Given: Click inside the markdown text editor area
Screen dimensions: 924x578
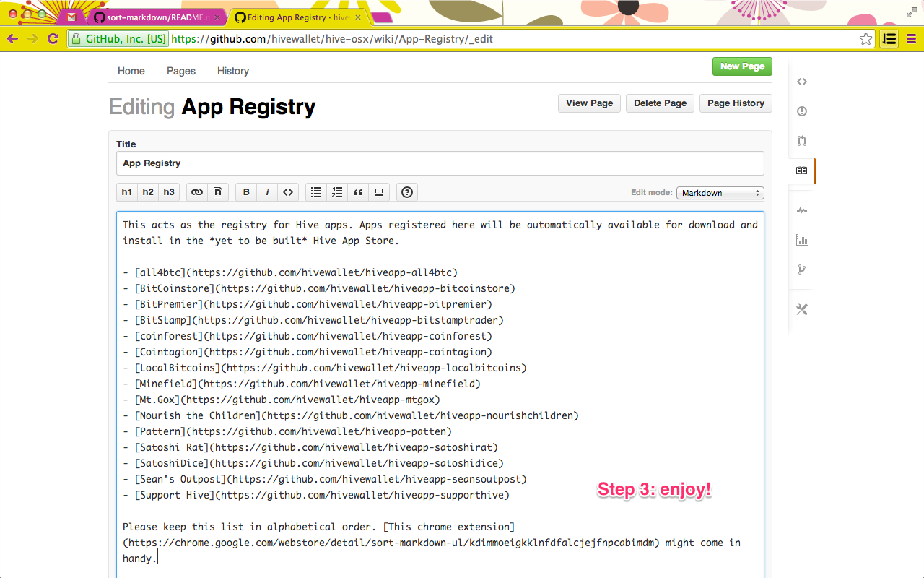Looking at the screenshot, I should (x=440, y=394).
